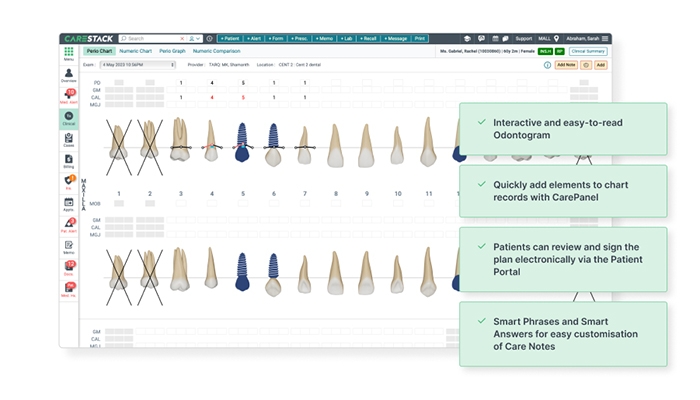
Task: Click the CareStack logo
Action: pos(88,38)
